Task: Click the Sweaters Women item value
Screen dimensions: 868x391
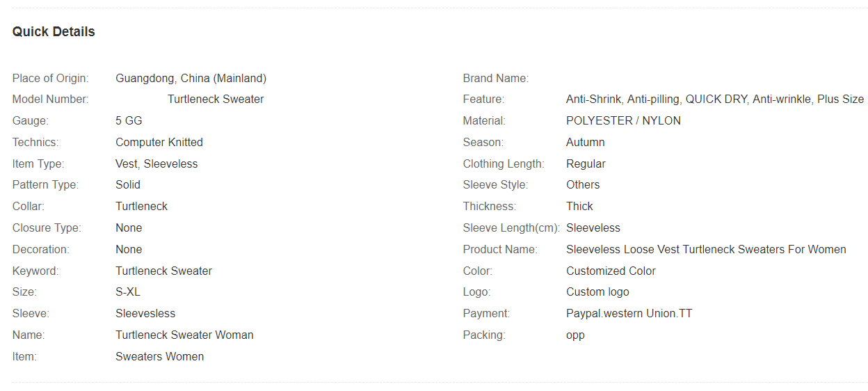Action: coord(159,357)
